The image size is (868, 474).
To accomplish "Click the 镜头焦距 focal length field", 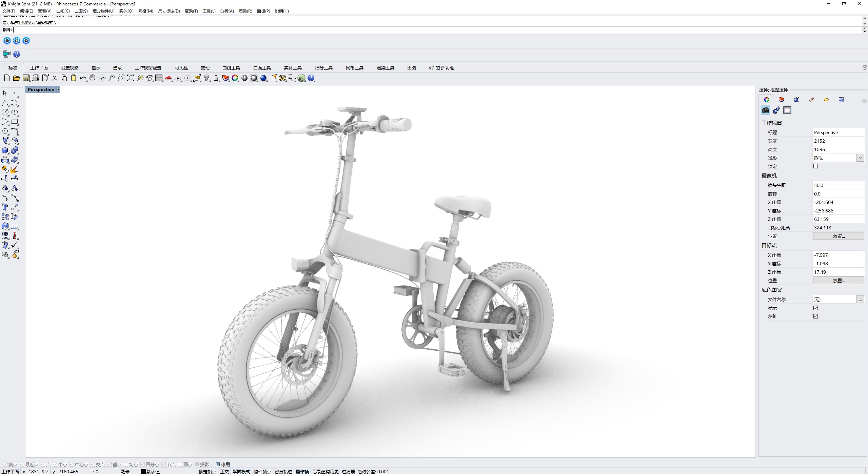I will click(x=837, y=185).
